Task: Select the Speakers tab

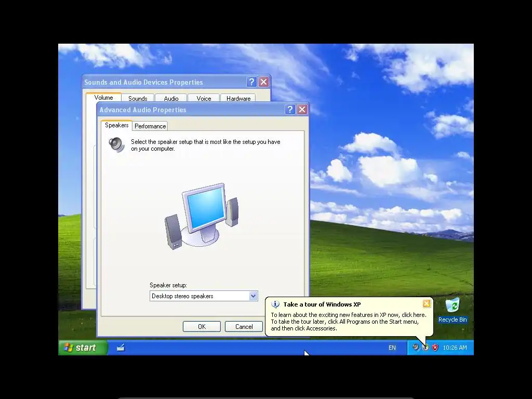Action: 116,125
